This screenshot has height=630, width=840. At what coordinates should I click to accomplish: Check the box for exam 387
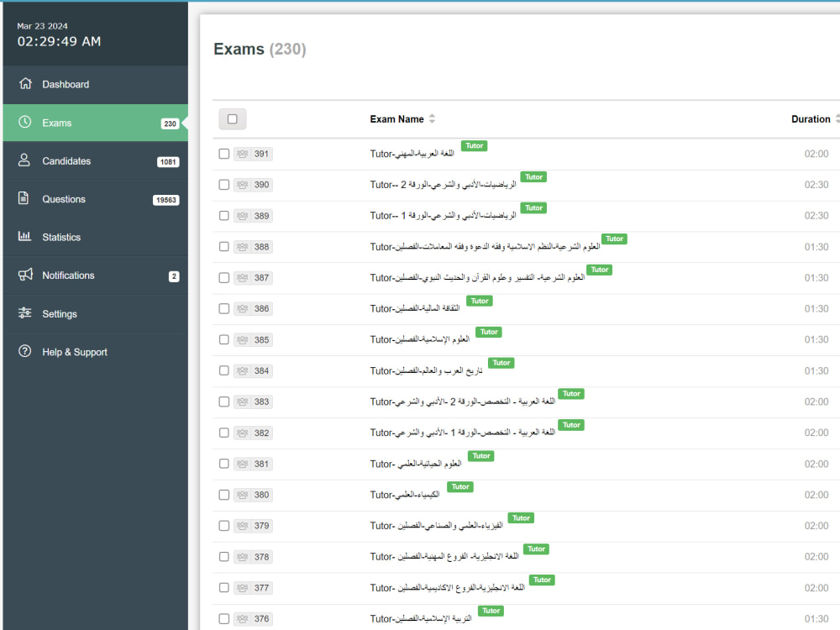[224, 278]
